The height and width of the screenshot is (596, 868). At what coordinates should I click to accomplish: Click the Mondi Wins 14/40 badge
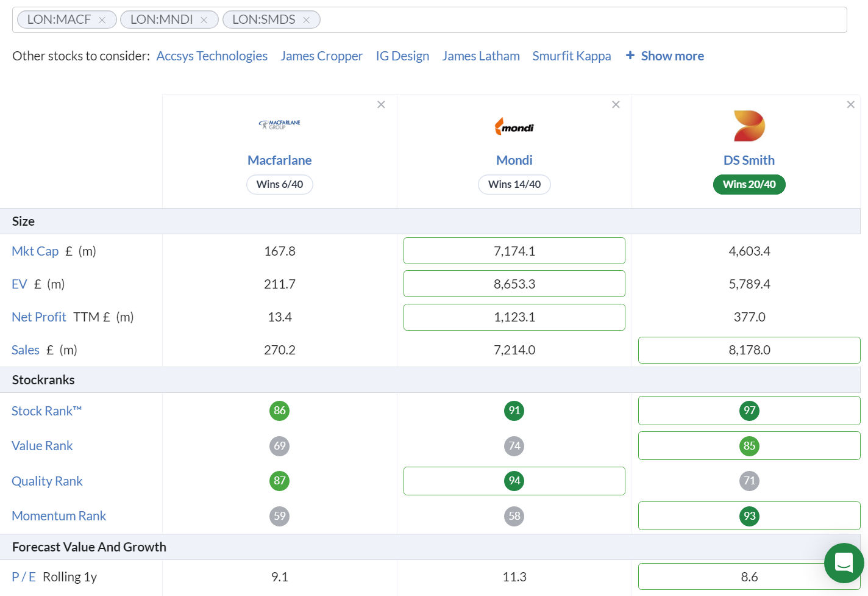click(x=514, y=184)
